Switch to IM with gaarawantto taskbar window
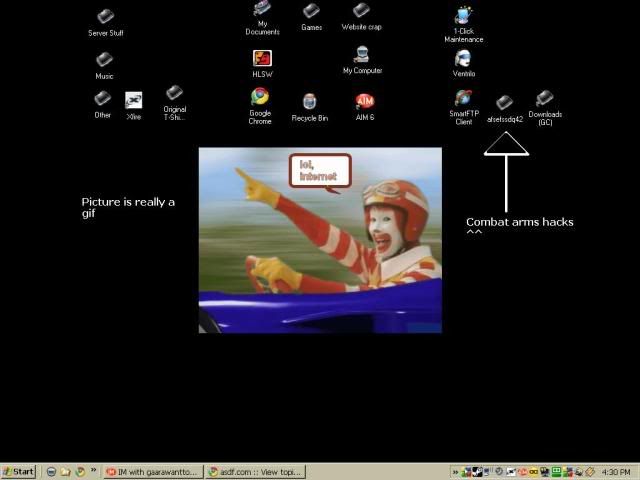This screenshot has height=480, width=640. tap(153, 472)
